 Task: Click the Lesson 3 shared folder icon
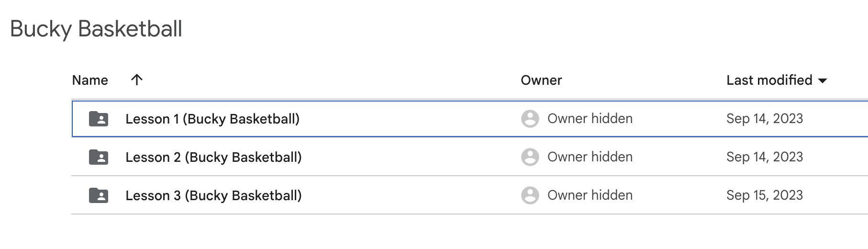coord(99,195)
